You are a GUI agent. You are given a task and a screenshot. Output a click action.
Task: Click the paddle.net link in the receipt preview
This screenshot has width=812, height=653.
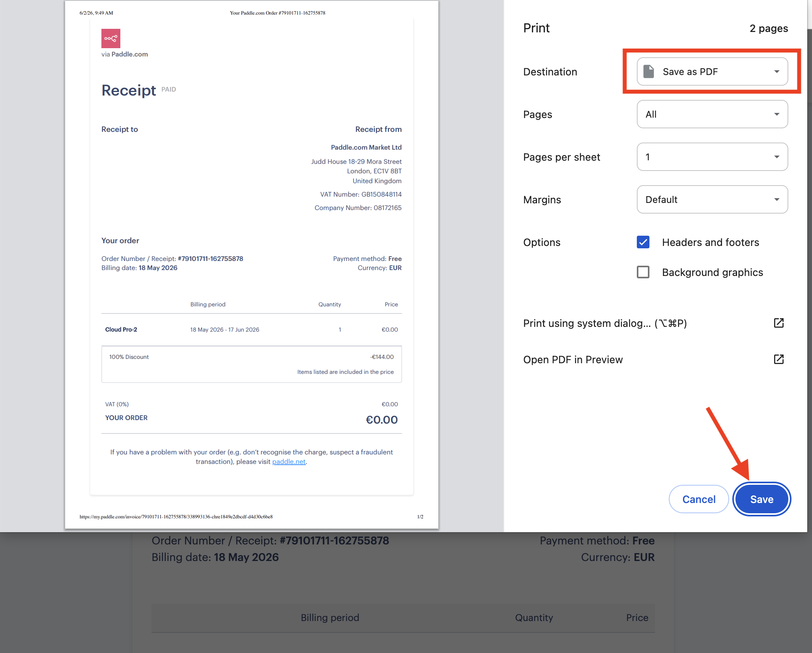(x=289, y=462)
